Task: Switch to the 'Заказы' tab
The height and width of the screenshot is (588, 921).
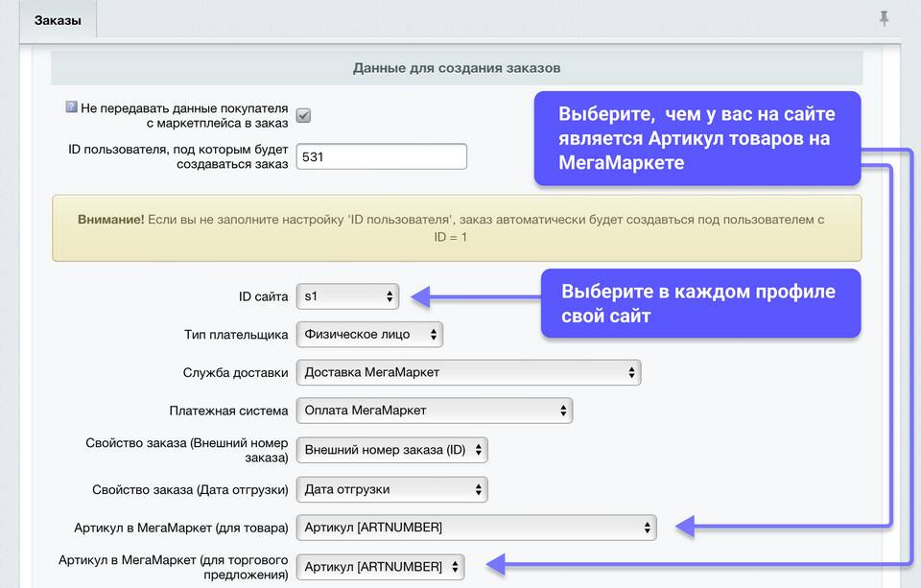Action: 58,20
